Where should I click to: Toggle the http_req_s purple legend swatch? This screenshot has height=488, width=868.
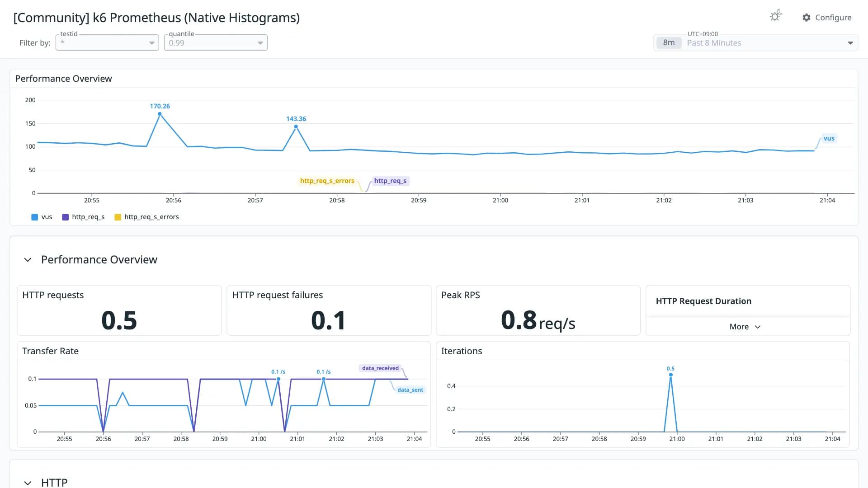coord(66,217)
